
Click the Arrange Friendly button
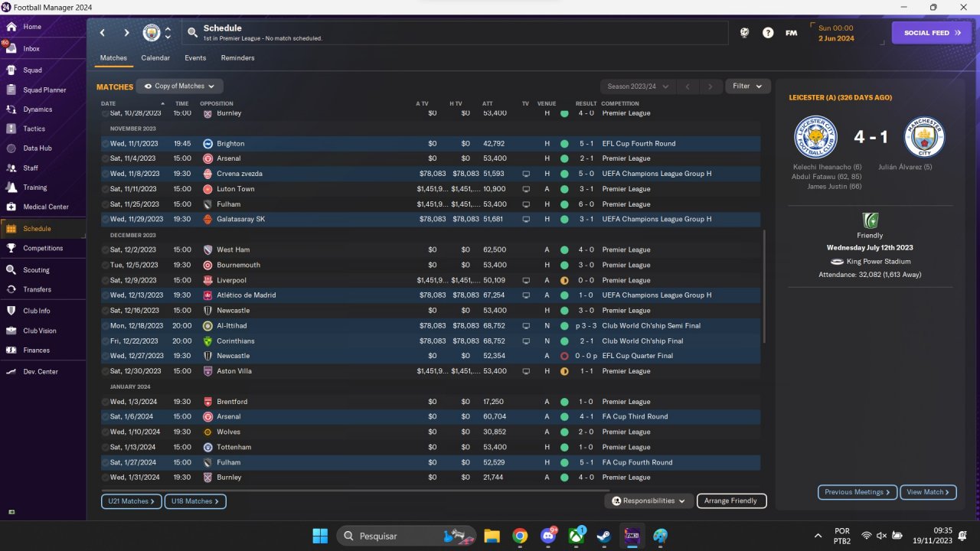(731, 500)
